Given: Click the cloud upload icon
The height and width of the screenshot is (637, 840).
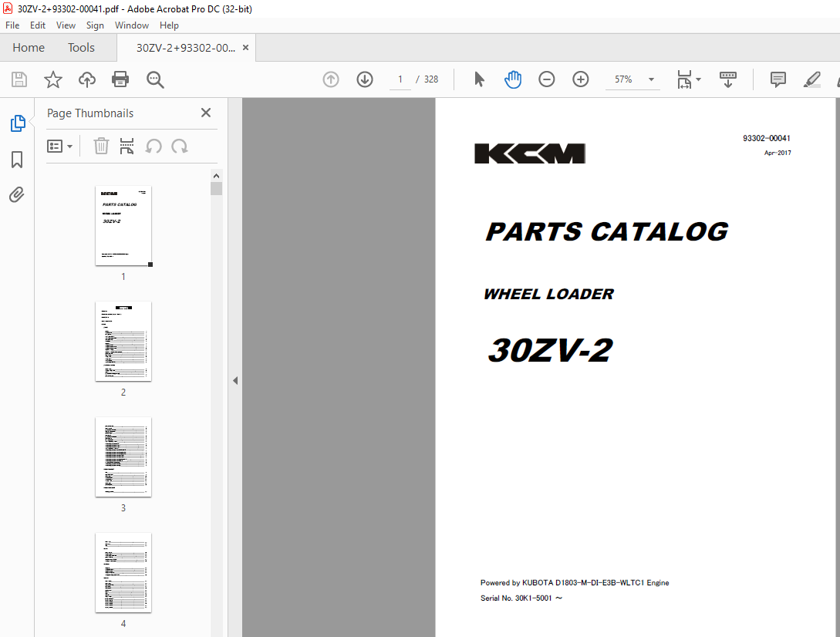Looking at the screenshot, I should coord(87,79).
